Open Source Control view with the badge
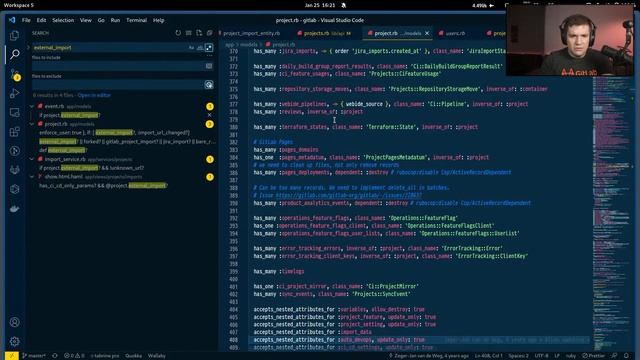This screenshot has height=360, width=640. point(15,74)
